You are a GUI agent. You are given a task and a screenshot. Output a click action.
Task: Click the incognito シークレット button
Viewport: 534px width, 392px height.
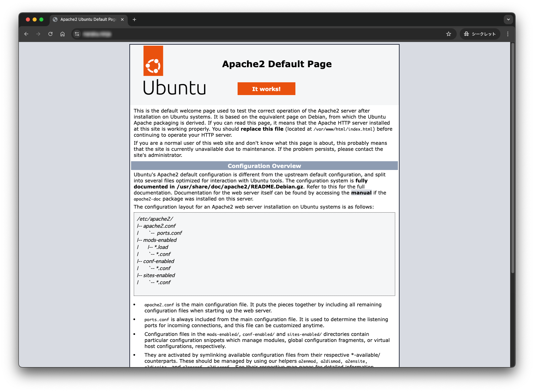point(480,34)
